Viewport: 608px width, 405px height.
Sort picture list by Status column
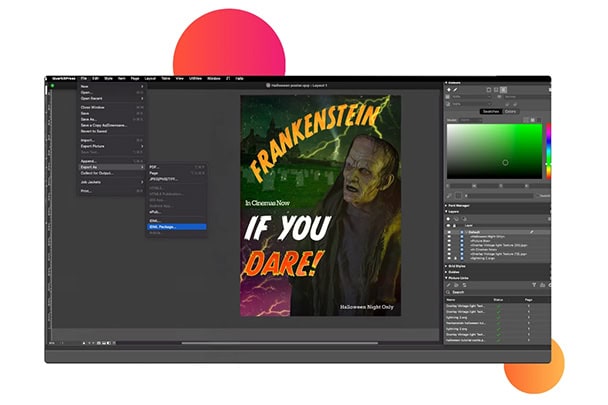pos(498,299)
